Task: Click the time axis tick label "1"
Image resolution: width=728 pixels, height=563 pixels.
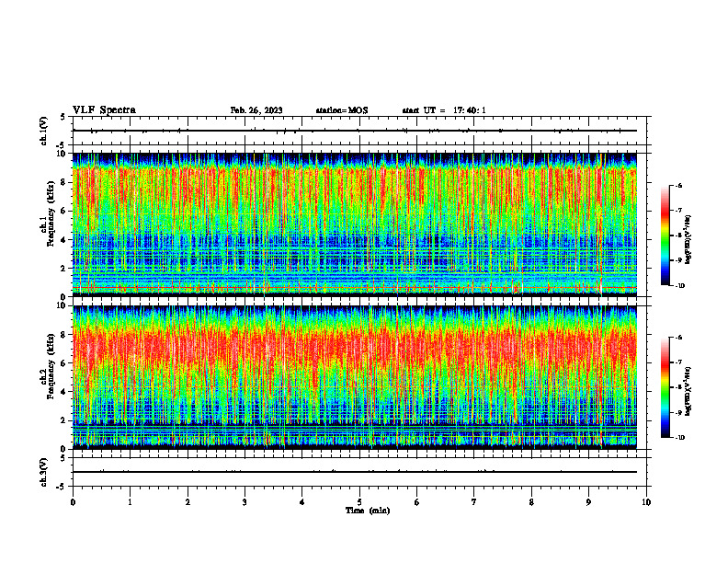Action: point(131,502)
